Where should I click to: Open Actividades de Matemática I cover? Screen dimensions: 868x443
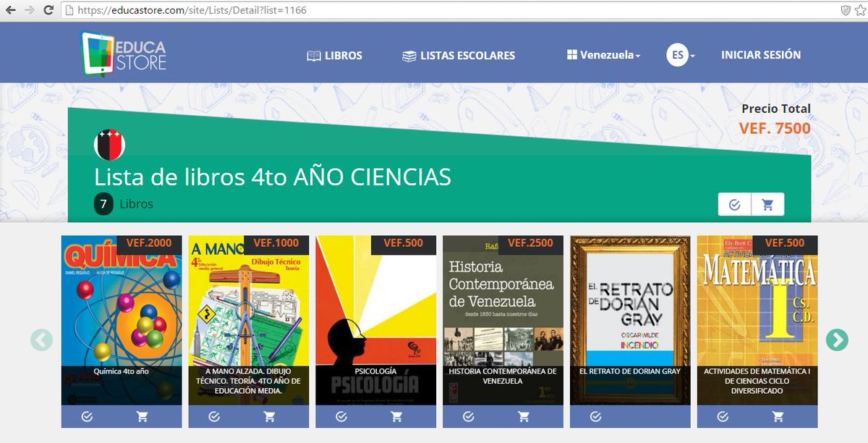tap(757, 320)
